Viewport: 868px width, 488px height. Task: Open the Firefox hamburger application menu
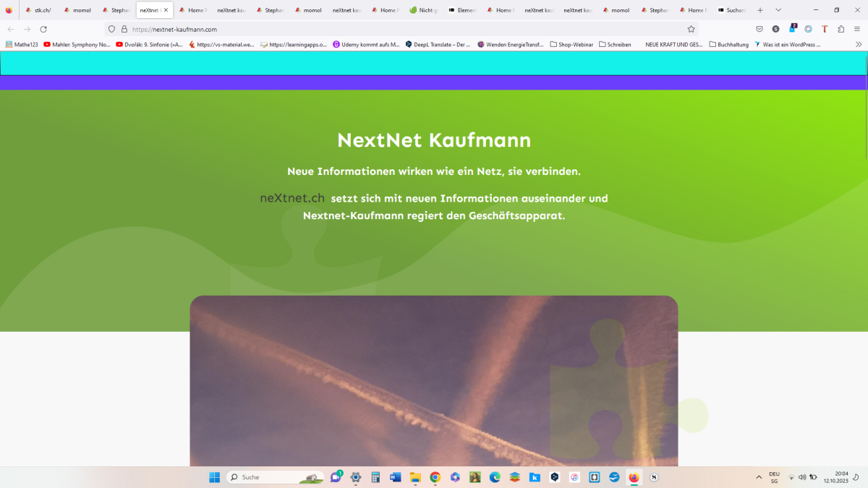coord(857,29)
